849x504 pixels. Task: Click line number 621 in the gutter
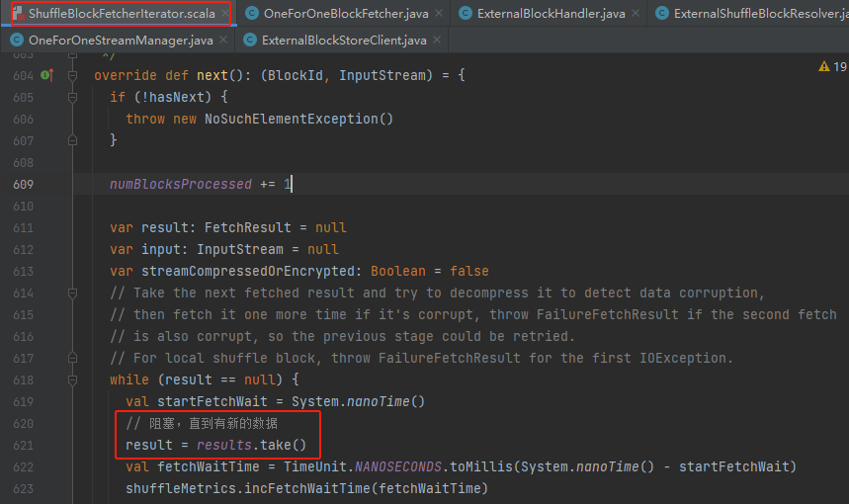click(24, 446)
